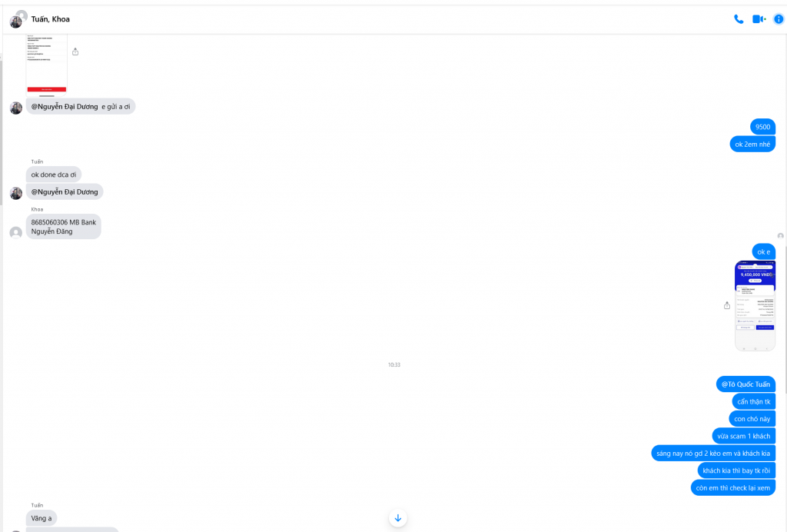
Task: Select the 8685060306 MB Bank message bubble
Action: point(63,226)
